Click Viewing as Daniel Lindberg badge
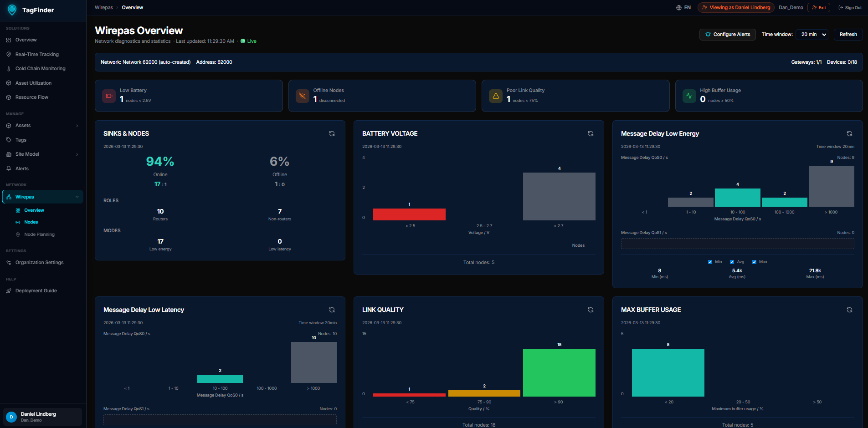 [736, 8]
